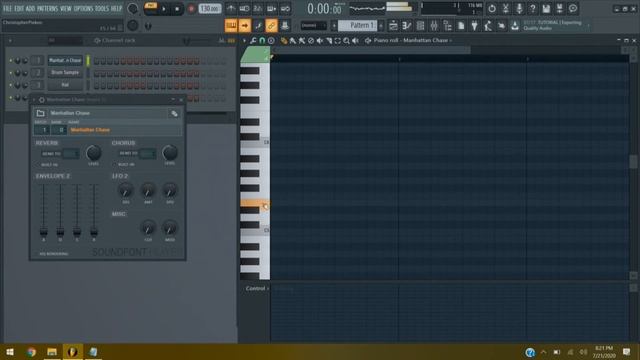The height and width of the screenshot is (360, 640).
Task: Open the TOOLS menu
Action: point(102,8)
